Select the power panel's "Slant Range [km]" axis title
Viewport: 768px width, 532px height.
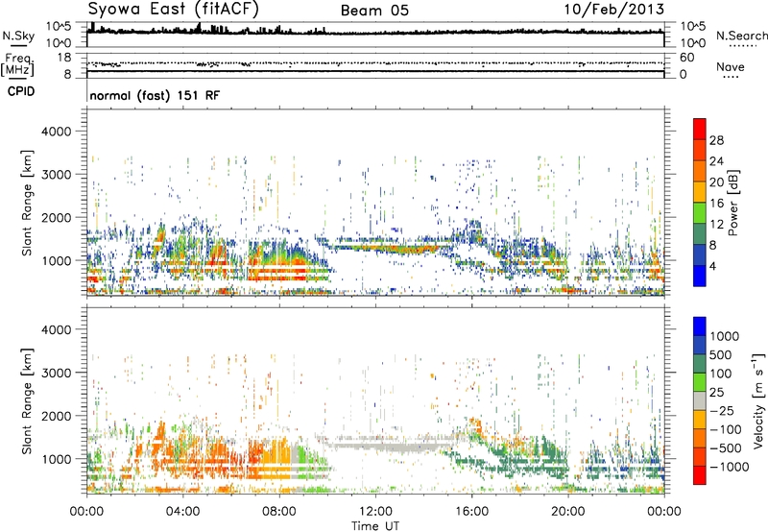(x=28, y=203)
